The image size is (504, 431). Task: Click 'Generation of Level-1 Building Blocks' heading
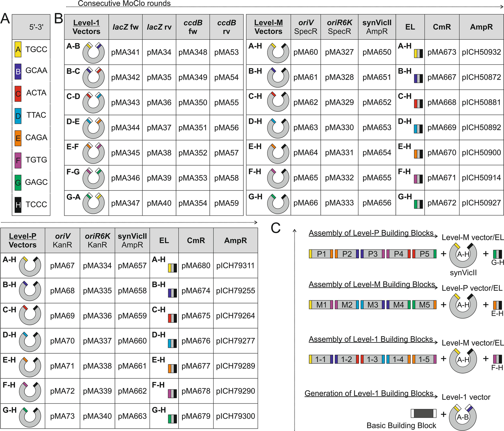click(369, 393)
